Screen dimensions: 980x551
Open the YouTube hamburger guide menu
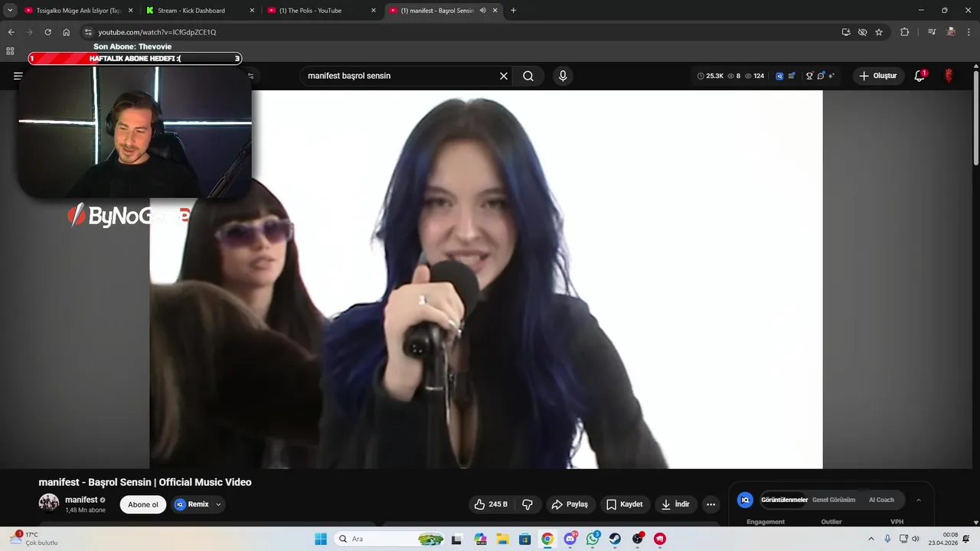[x=18, y=76]
